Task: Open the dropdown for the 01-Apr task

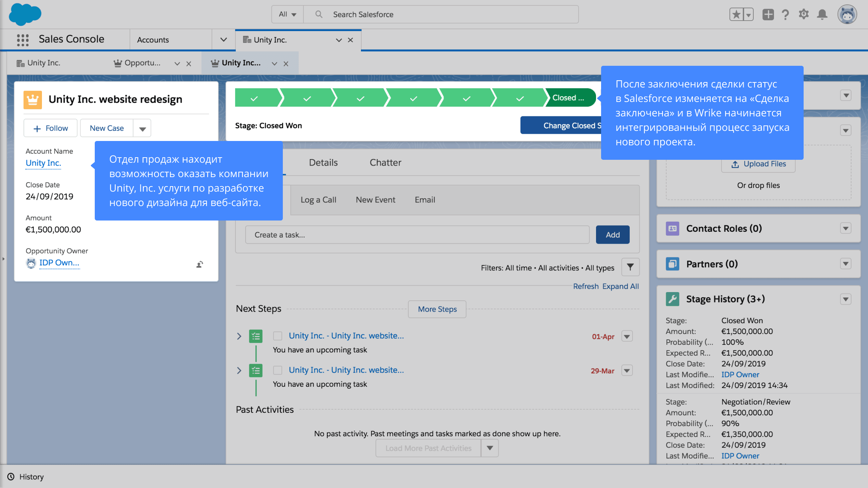Action: coord(627,336)
